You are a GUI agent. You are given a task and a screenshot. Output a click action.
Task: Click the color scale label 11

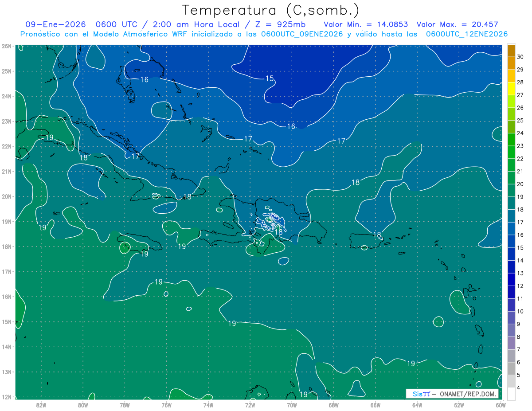point(520,298)
